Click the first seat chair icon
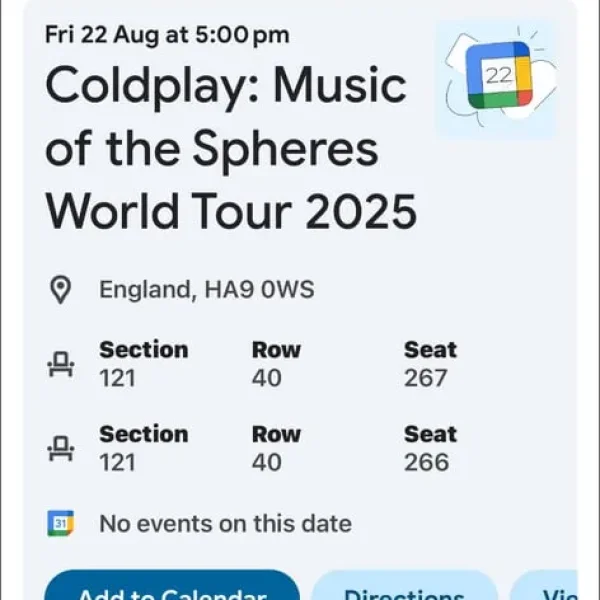This screenshot has width=600, height=600. point(61,364)
